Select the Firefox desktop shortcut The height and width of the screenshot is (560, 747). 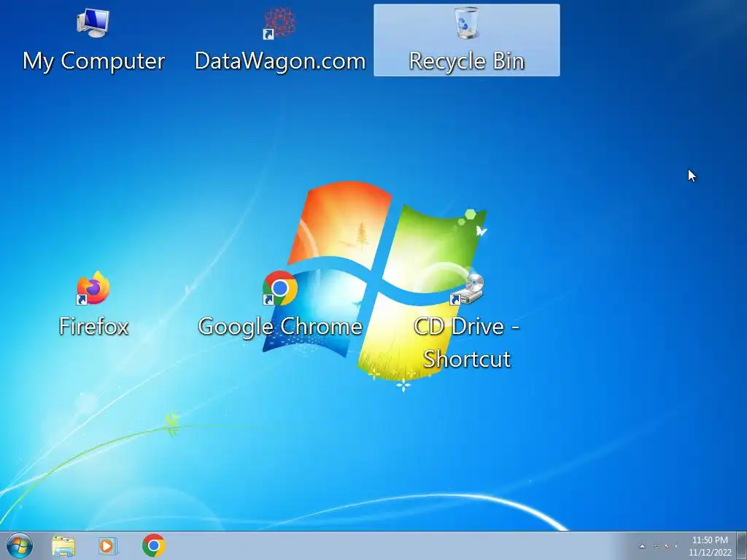click(x=93, y=305)
